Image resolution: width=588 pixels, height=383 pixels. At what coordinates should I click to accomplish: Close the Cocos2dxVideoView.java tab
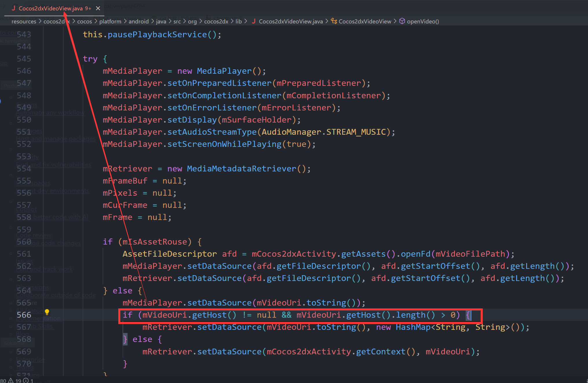click(x=98, y=8)
